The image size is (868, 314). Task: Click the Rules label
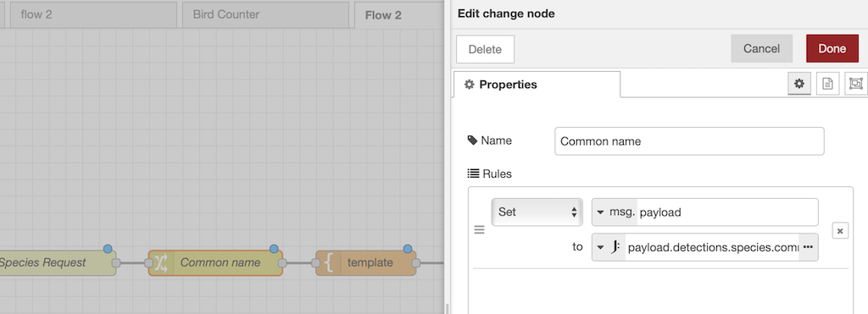pos(490,174)
